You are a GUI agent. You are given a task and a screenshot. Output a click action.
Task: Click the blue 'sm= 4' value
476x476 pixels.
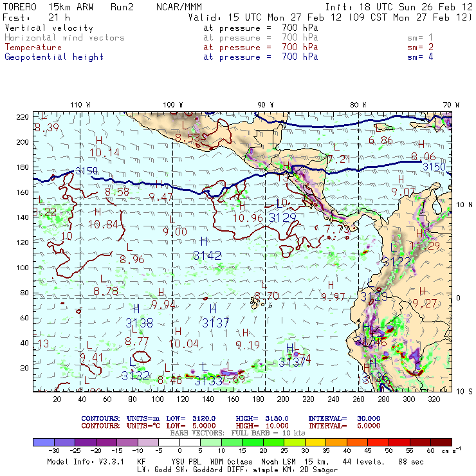pos(420,57)
